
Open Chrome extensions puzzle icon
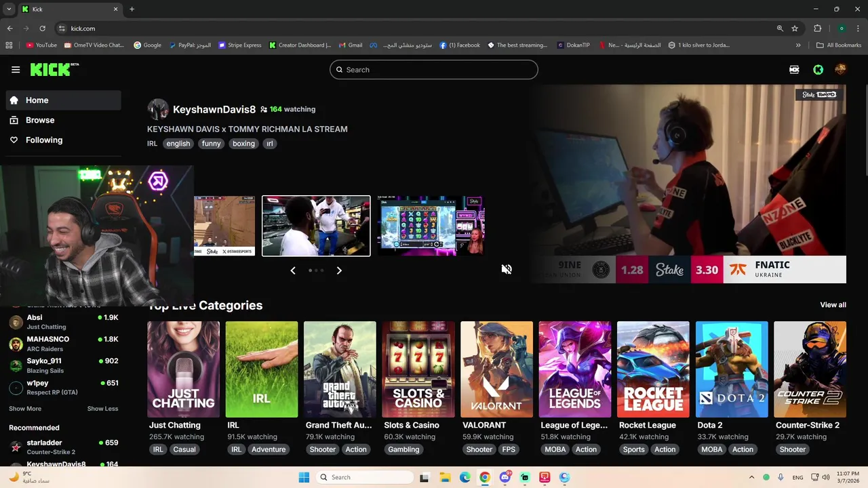click(817, 28)
